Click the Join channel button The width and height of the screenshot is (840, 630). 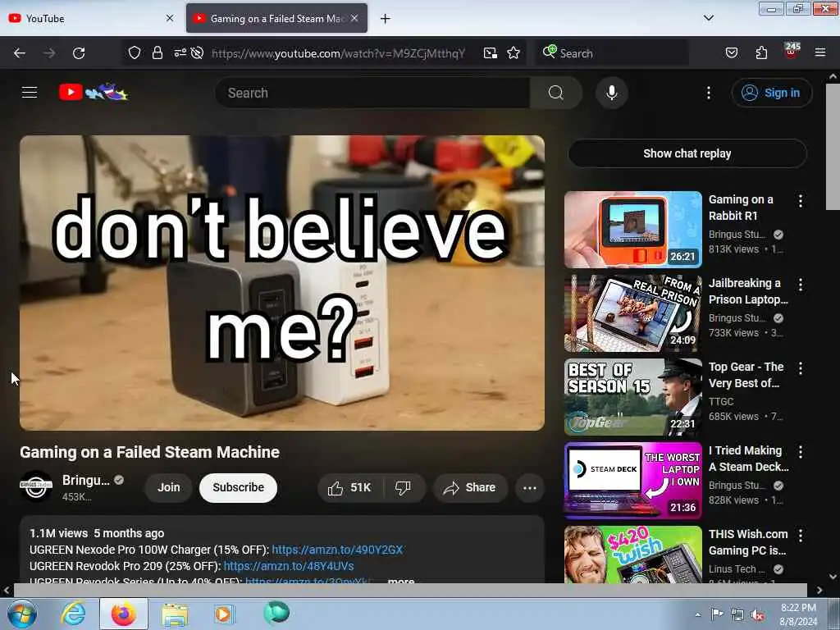[169, 487]
